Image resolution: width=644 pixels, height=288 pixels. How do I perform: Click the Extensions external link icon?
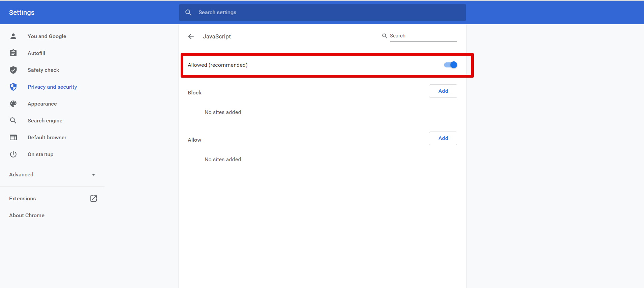point(93,199)
